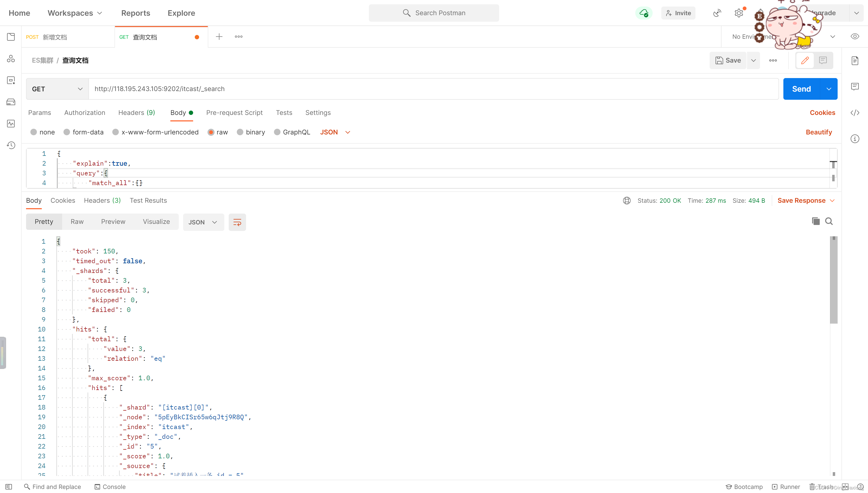This screenshot has width=868, height=493.
Task: Add a new request tab with plus icon
Action: [x=219, y=37]
